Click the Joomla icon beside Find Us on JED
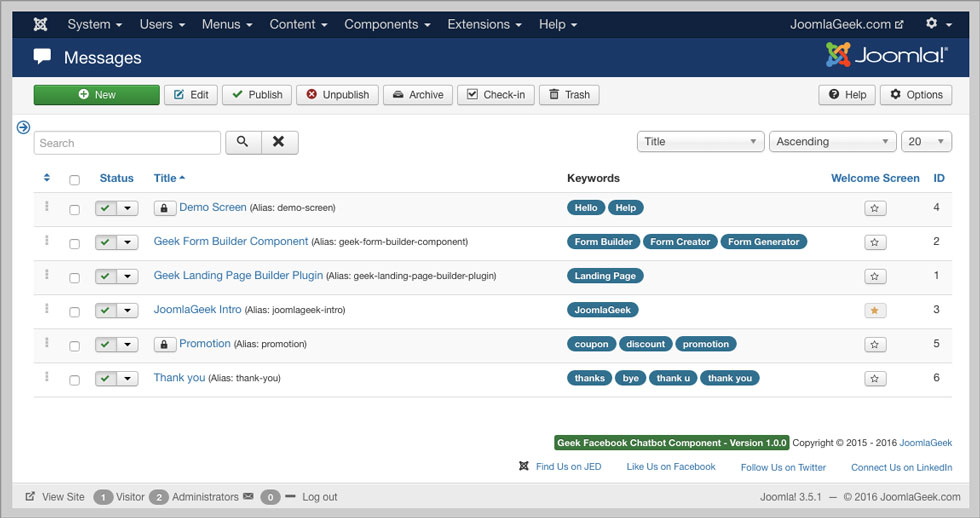This screenshot has width=980, height=518. click(x=524, y=466)
